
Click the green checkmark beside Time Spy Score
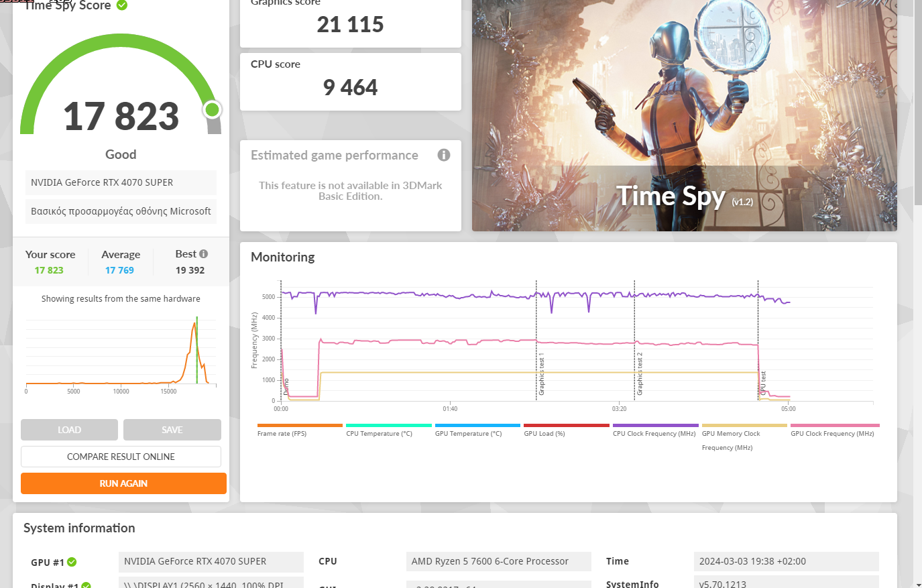[x=122, y=5]
